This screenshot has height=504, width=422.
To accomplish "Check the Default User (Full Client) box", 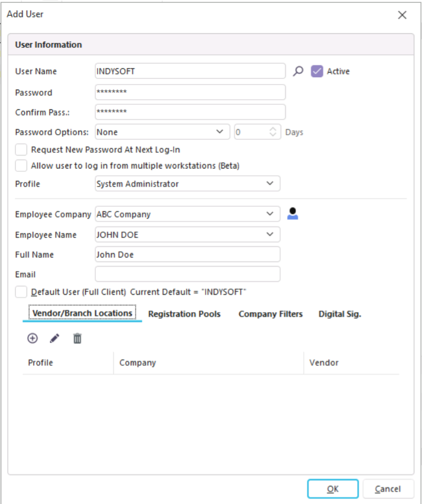I will click(x=21, y=292).
